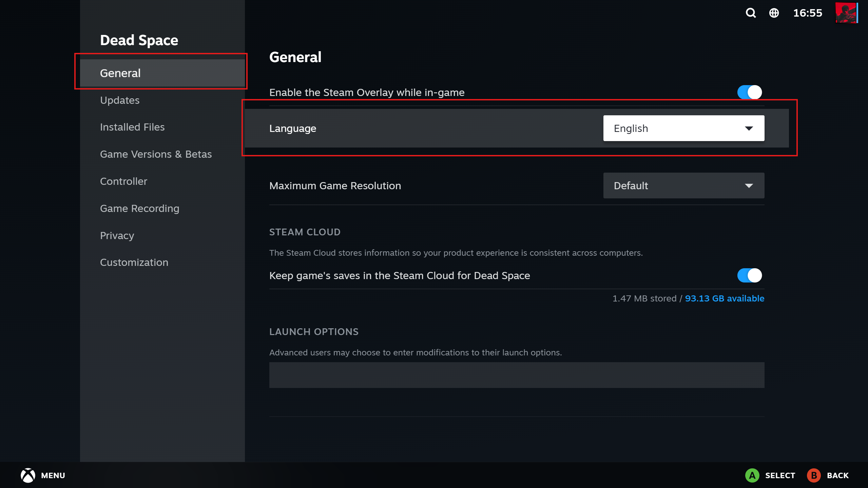The width and height of the screenshot is (868, 488).
Task: Go to Installed Files section
Action: pos(162,127)
